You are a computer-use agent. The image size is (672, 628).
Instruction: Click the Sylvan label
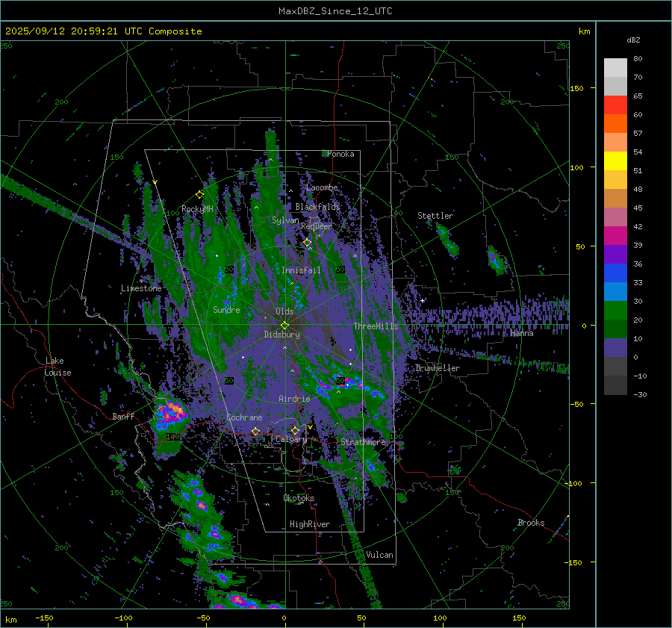tap(285, 220)
